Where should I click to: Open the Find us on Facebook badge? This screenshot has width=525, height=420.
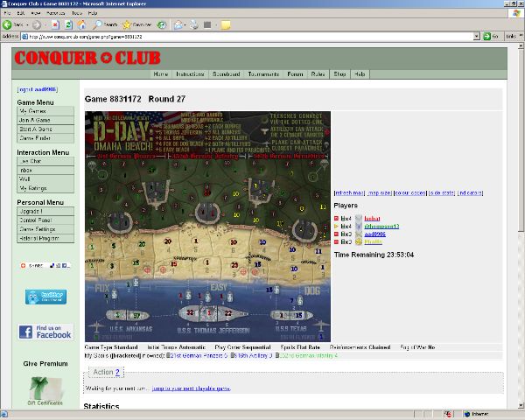[45, 332]
